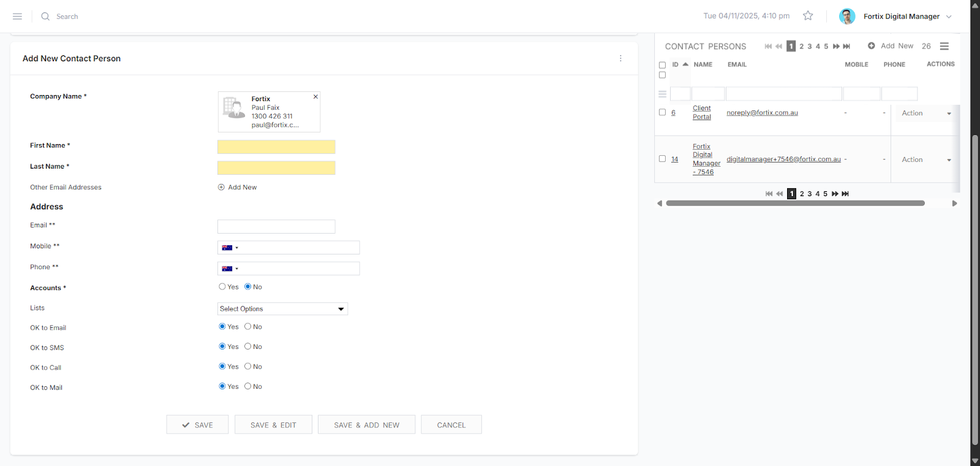The width and height of the screenshot is (980, 466).
Task: Go to first page in bottom pager
Action: click(x=769, y=194)
